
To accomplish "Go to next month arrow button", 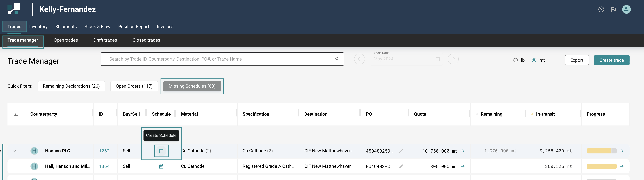I will click(x=453, y=59).
